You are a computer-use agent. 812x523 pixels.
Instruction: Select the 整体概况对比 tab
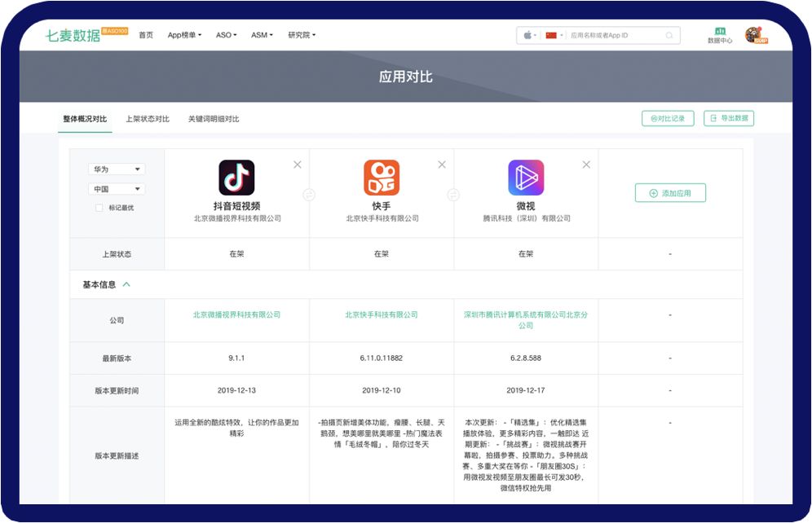(85, 119)
